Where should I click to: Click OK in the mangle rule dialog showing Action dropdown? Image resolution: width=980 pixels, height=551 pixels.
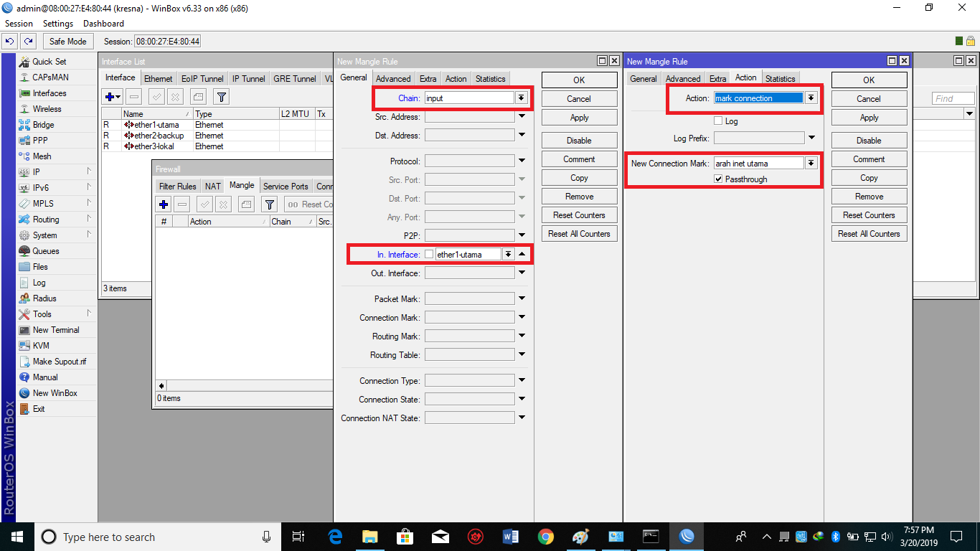point(869,80)
